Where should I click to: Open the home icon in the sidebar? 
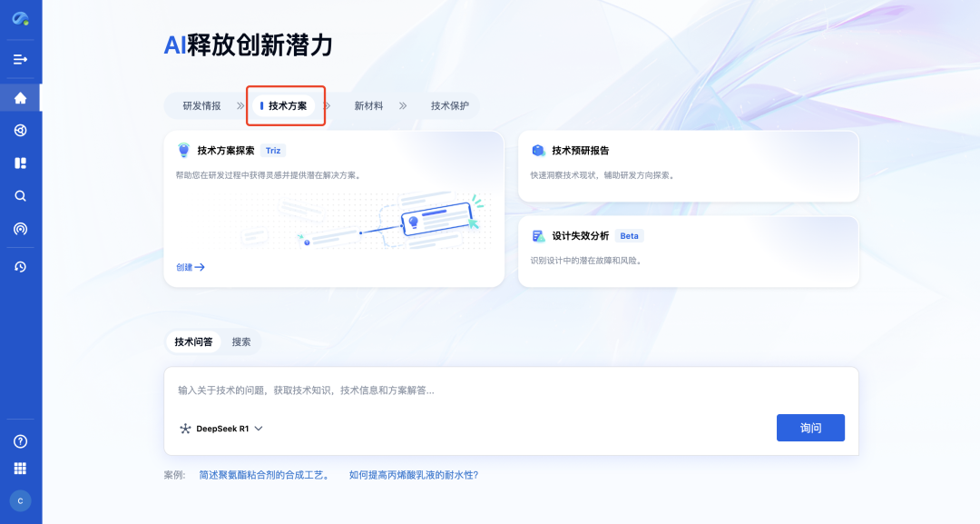[x=20, y=97]
